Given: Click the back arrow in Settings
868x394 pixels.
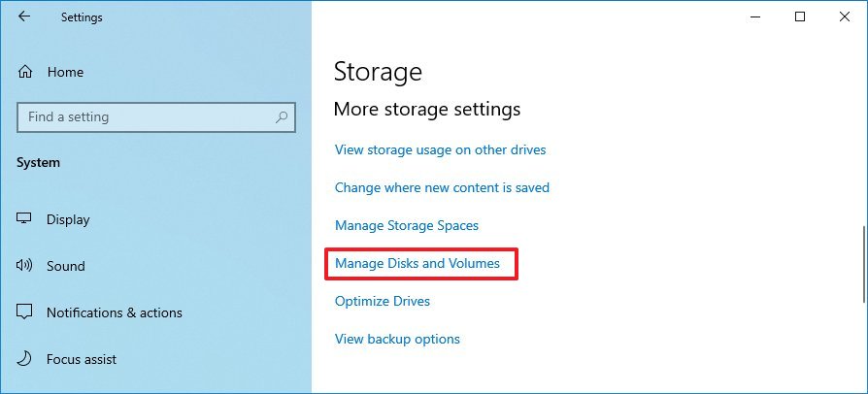Looking at the screenshot, I should (x=24, y=16).
